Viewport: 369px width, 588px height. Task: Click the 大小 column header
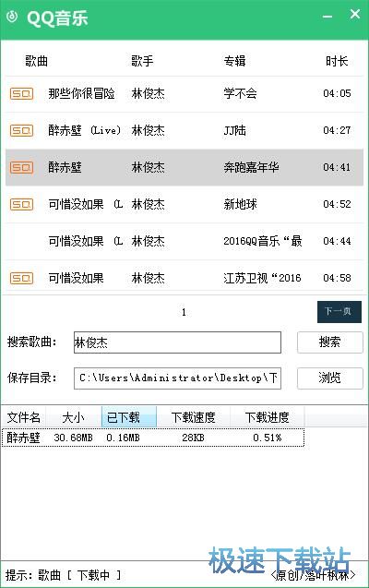[74, 417]
